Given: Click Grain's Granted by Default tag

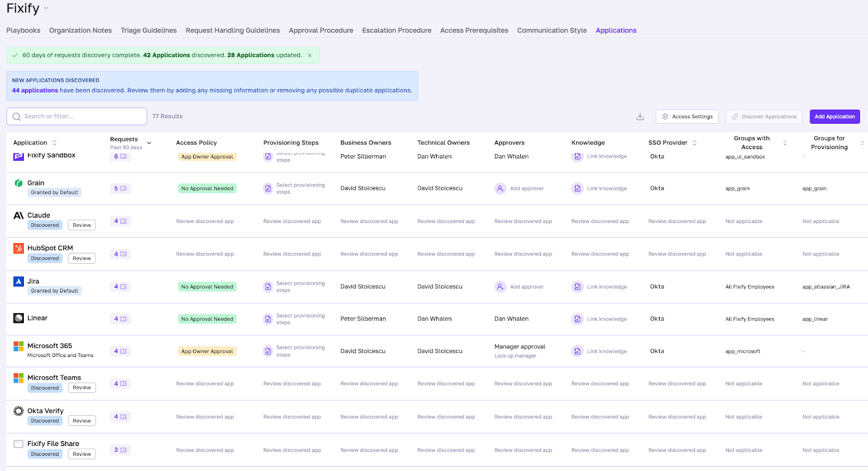Looking at the screenshot, I should (x=54, y=193).
